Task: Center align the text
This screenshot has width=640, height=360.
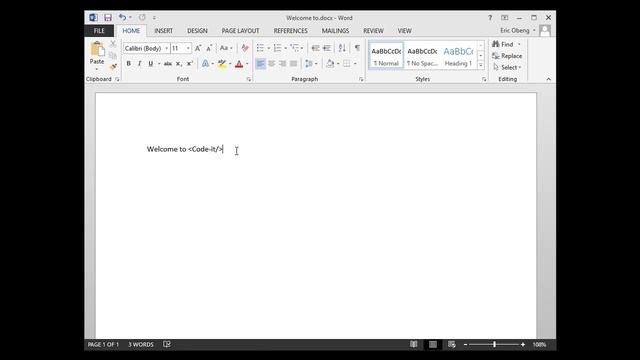Action: coord(271,64)
